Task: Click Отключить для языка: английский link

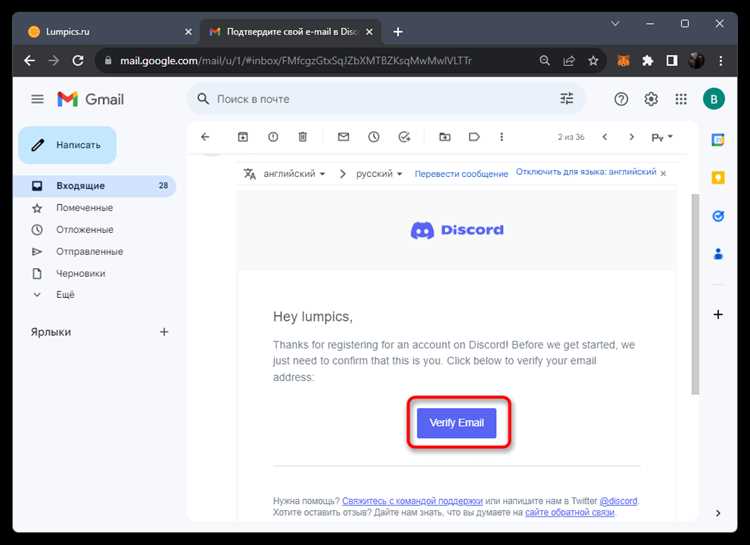Action: click(x=586, y=172)
